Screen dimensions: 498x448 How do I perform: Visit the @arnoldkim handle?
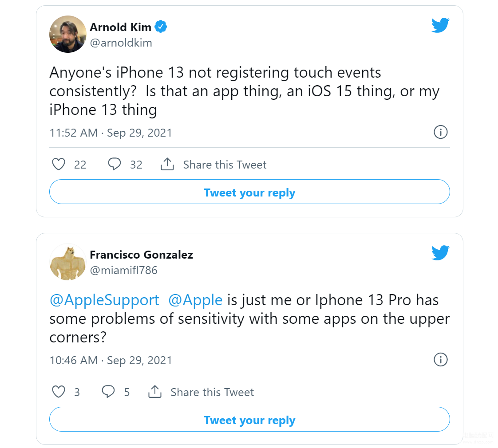(x=121, y=43)
